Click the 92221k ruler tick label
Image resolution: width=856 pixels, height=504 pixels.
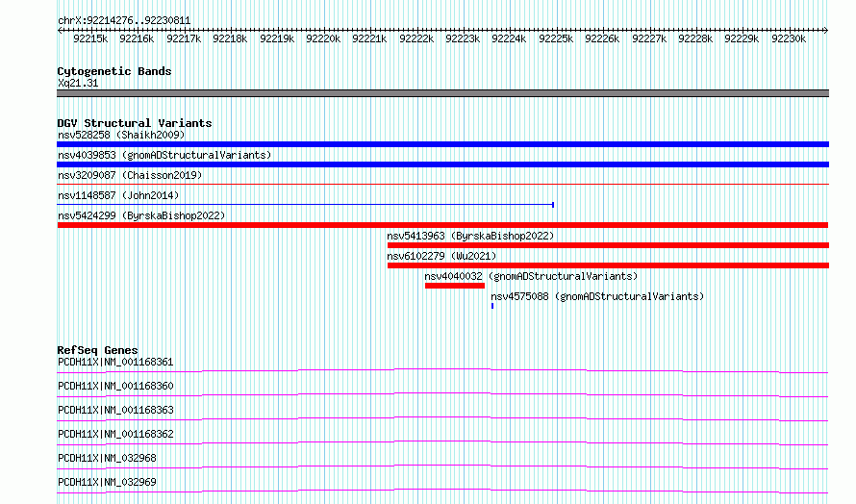pos(369,38)
